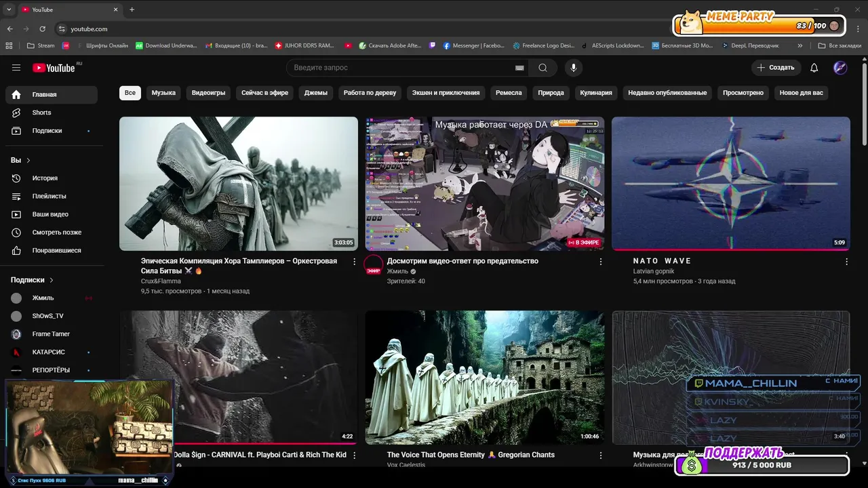Screen dimensions: 868x488
Task: Open the YouTube hamburger guide menu
Action: click(16, 68)
